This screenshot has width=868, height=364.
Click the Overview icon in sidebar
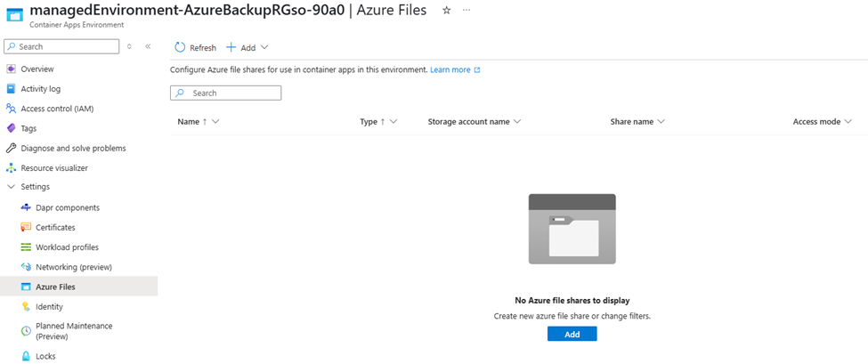tap(11, 69)
